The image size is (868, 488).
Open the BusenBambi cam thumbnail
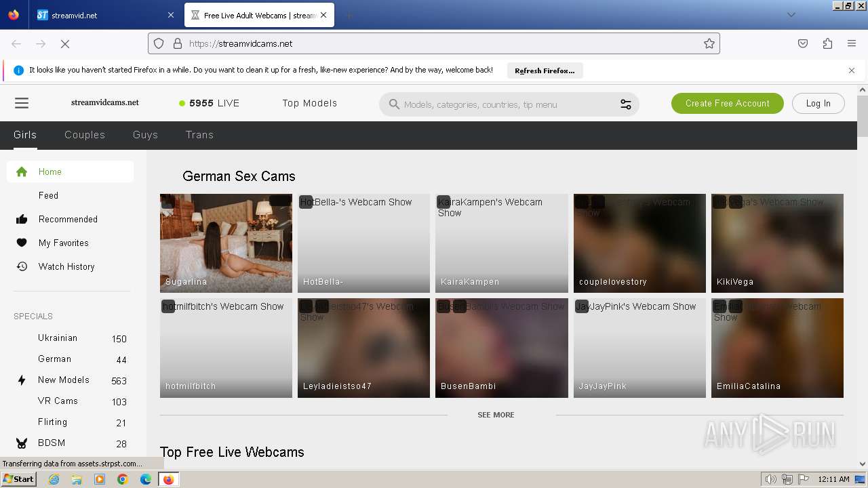[502, 348]
